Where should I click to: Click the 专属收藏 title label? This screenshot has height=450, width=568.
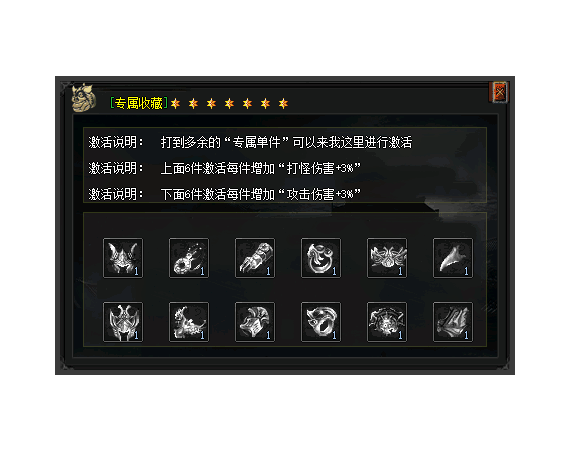tap(139, 103)
